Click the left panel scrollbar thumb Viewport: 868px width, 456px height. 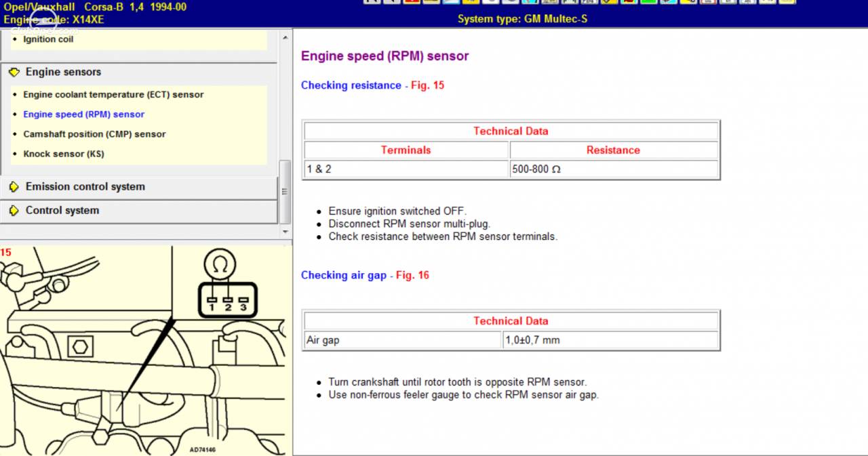click(285, 192)
